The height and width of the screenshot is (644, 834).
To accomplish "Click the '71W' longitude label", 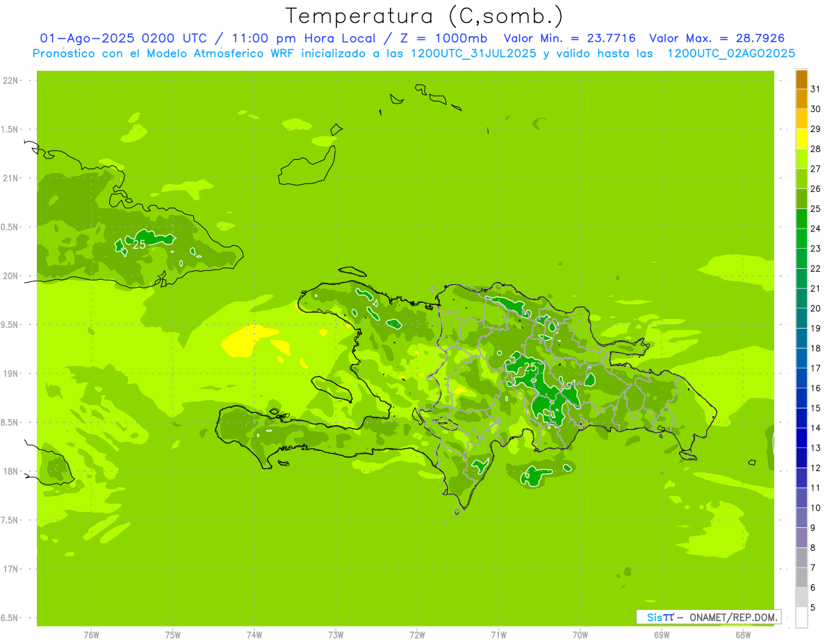I will click(x=498, y=635).
